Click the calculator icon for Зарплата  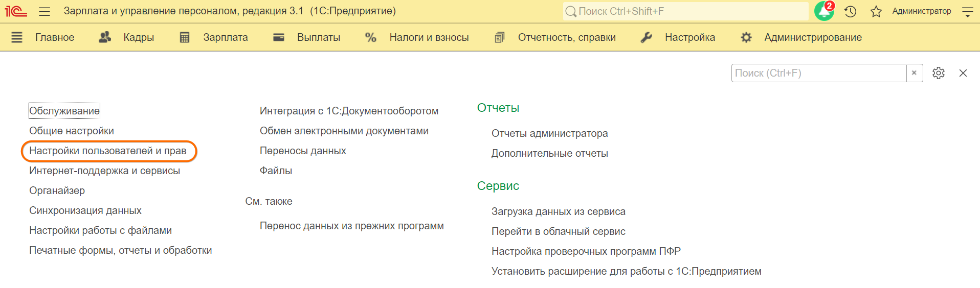[x=185, y=37]
